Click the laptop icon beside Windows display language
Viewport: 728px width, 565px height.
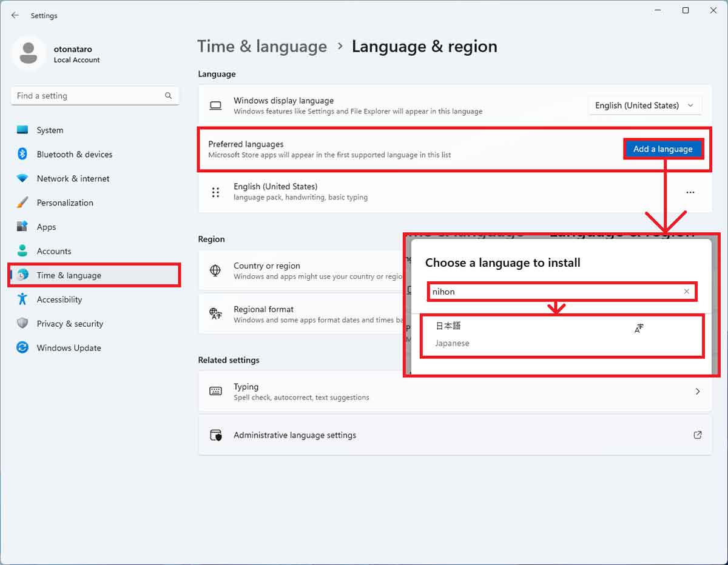click(215, 105)
